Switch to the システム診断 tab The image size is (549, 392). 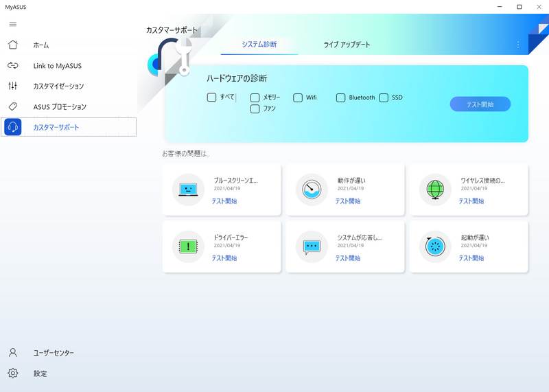pyautogui.click(x=259, y=45)
